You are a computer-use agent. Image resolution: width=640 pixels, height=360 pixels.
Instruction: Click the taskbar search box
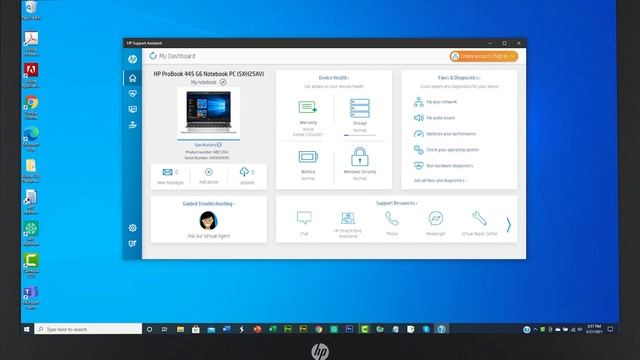[x=88, y=329]
